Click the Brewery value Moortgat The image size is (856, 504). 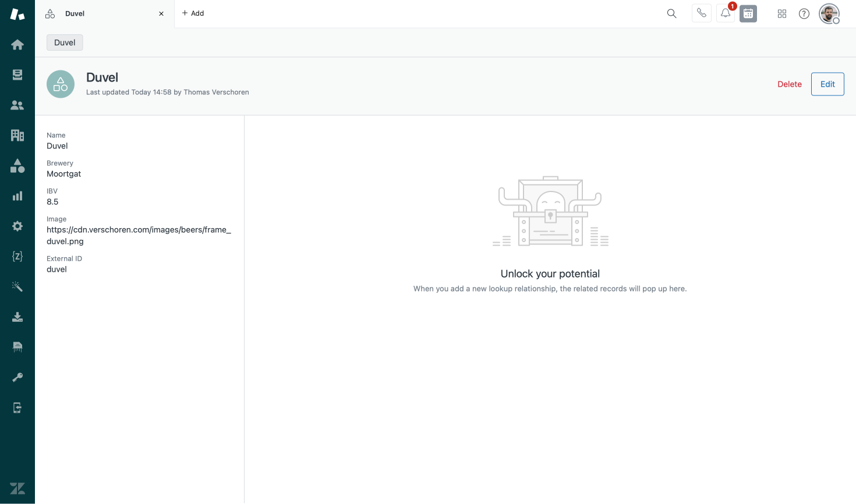tap(64, 174)
